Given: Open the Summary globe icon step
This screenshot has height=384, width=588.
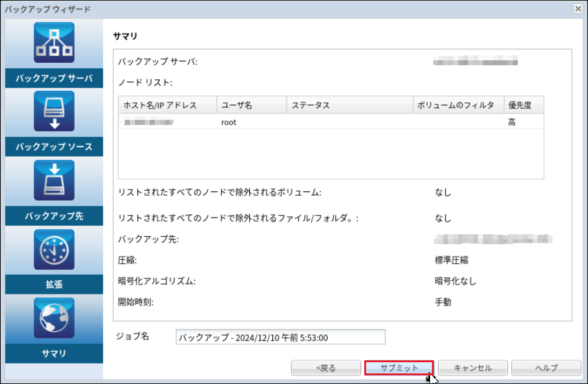Looking at the screenshot, I should tap(54, 318).
